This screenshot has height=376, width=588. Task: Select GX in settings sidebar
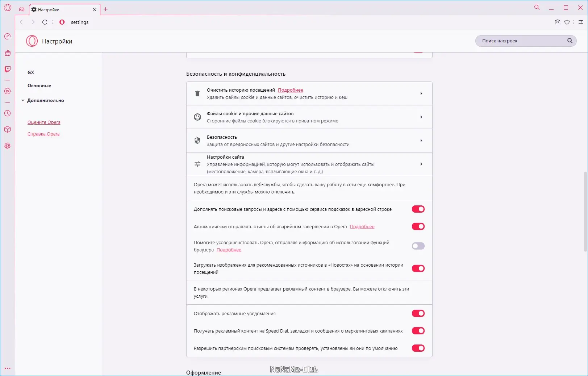(x=31, y=72)
